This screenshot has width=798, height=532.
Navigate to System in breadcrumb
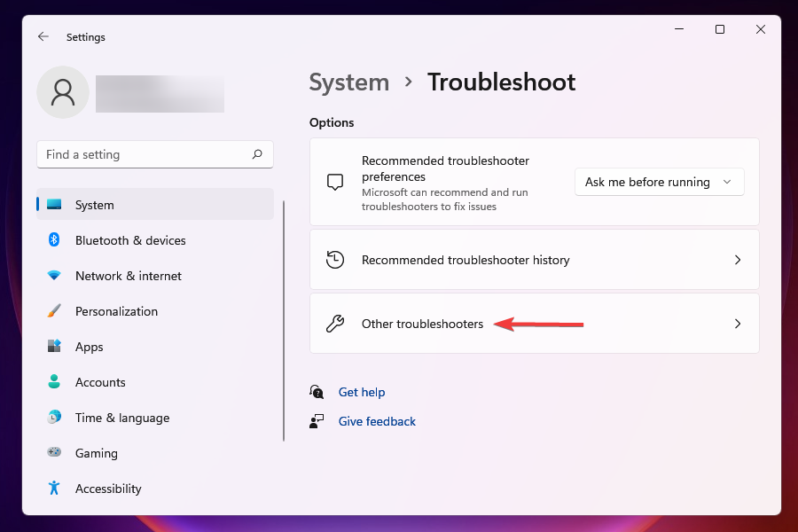pyautogui.click(x=348, y=82)
